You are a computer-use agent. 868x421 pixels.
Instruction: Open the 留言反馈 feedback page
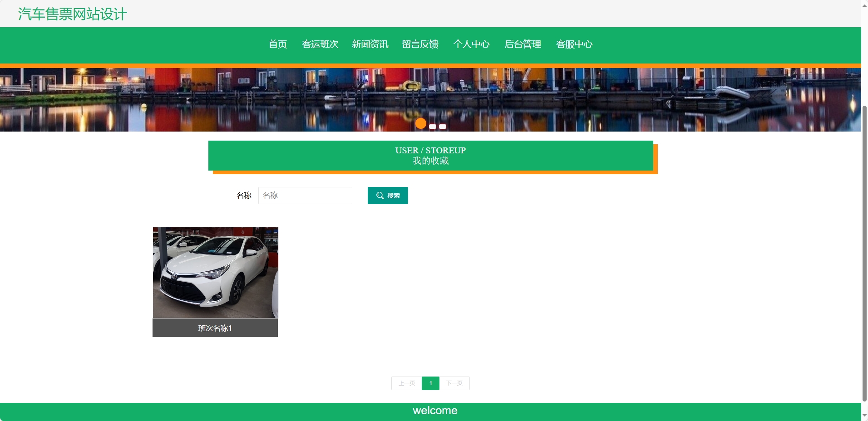pyautogui.click(x=420, y=44)
